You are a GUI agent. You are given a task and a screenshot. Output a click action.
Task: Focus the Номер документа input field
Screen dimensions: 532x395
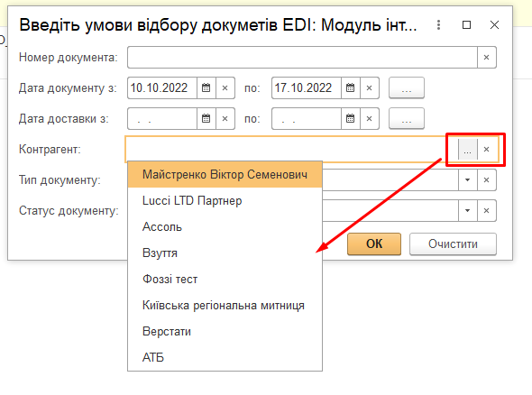coord(302,58)
